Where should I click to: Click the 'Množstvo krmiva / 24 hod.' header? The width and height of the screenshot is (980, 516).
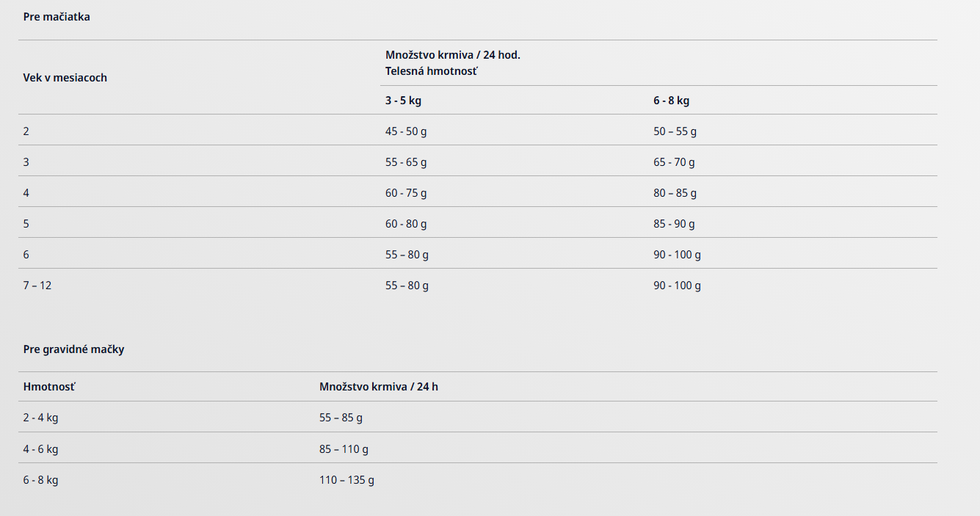pos(453,55)
